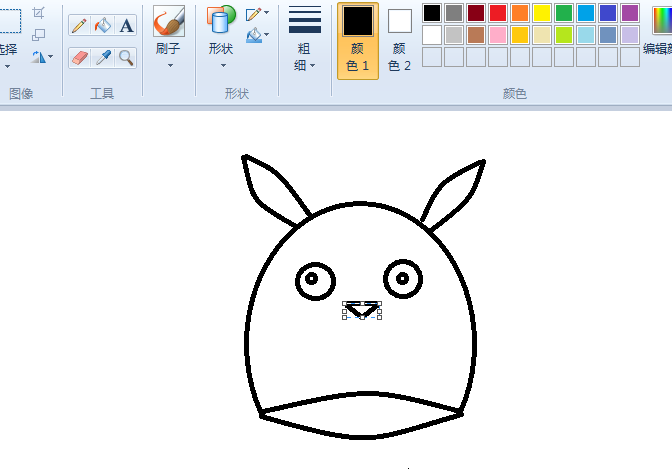Select the Eraser tool
The height and width of the screenshot is (469, 672).
click(79, 57)
